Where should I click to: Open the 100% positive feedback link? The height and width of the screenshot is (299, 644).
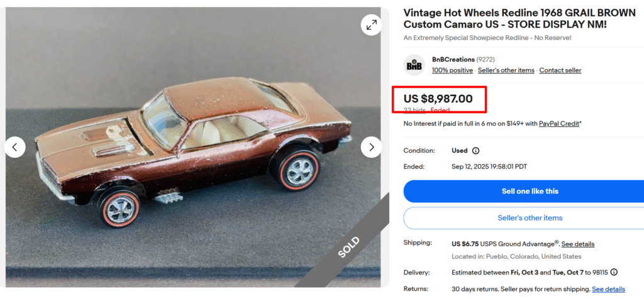[452, 70]
